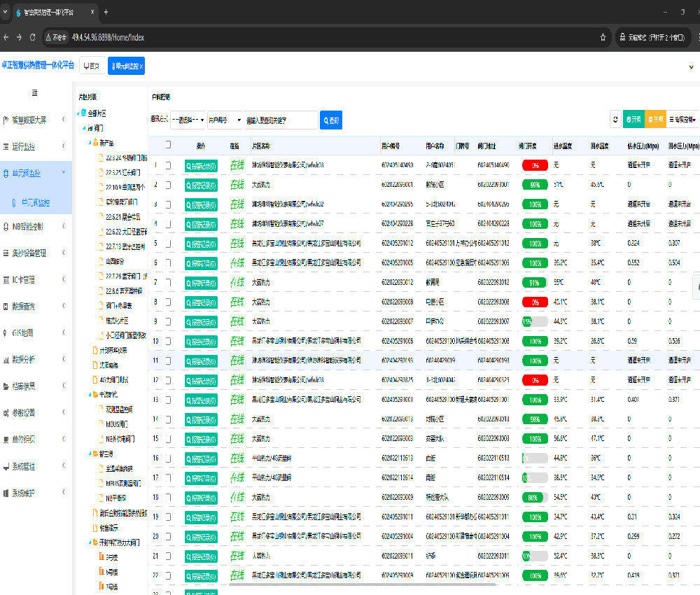
Task: Click the 数据分析 bar chart icon
Action: coord(6,359)
